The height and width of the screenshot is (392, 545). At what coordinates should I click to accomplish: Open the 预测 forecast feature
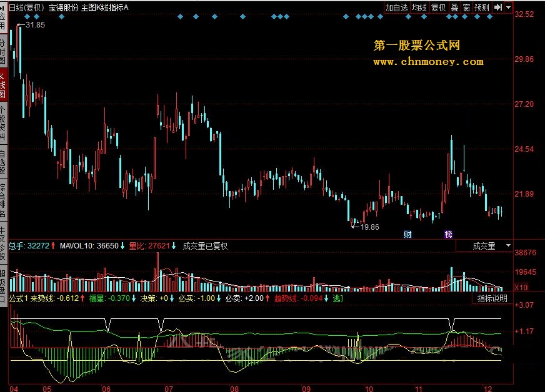point(482,7)
